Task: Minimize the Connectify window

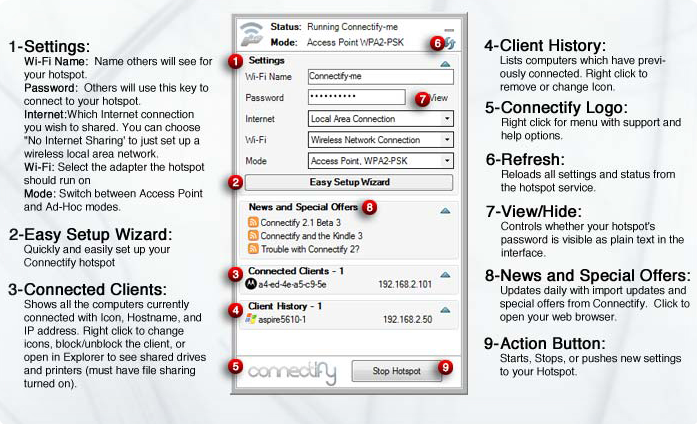Action: (x=449, y=30)
